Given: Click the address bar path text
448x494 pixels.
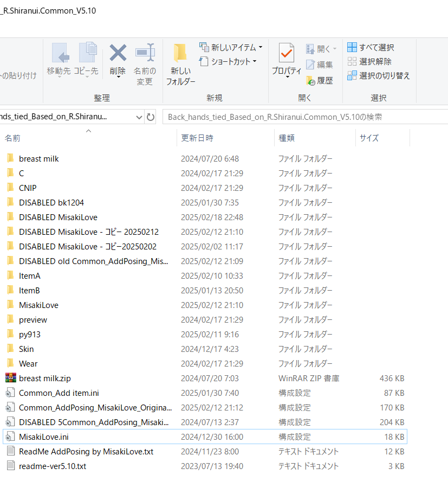Looking at the screenshot, I should pos(54,117).
